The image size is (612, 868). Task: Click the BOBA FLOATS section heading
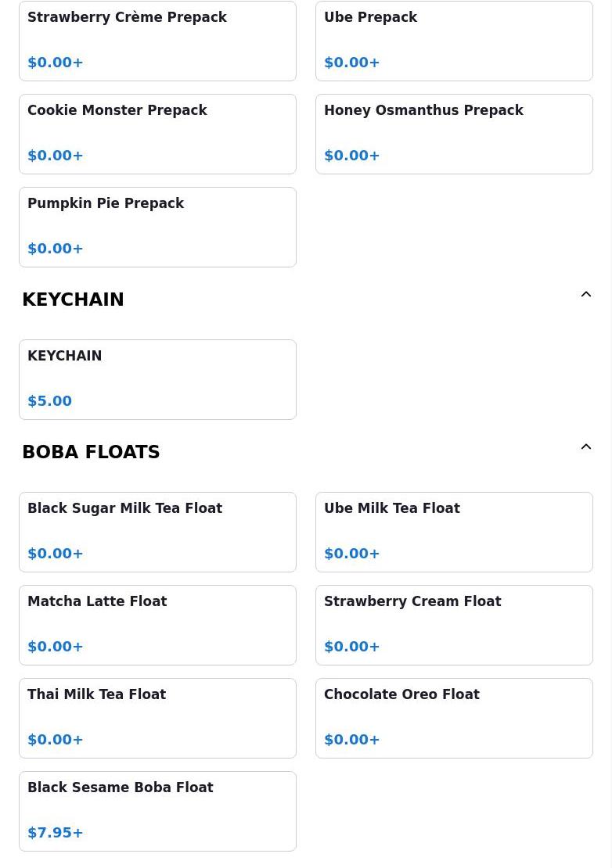91,452
